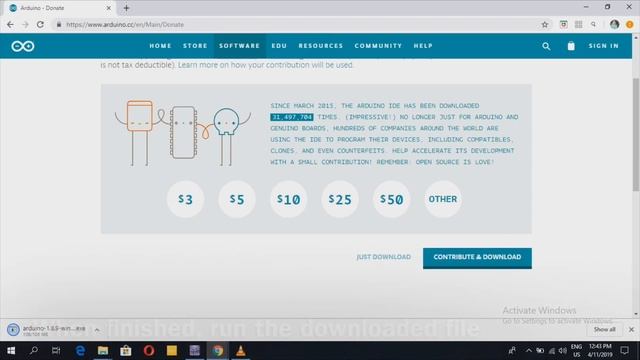This screenshot has height=360, width=640.
Task: Click the highlighted 31,497,704 download count
Action: [292, 117]
